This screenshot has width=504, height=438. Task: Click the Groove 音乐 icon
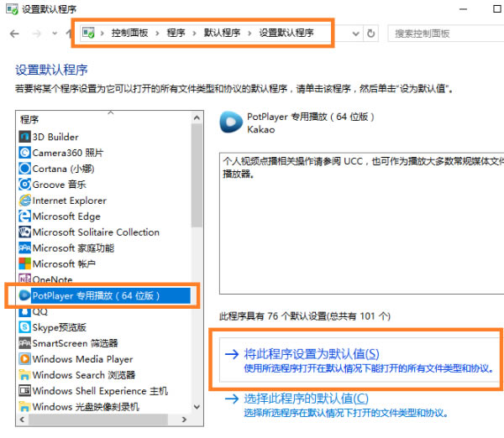24,185
